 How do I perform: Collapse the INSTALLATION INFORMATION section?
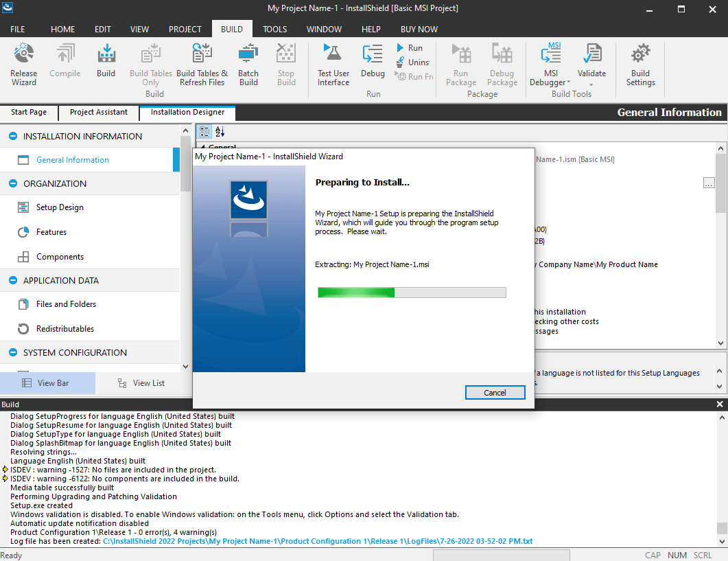tap(12, 136)
